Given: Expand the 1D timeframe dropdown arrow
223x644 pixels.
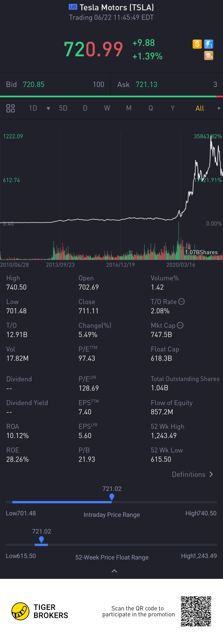Looking at the screenshot, I should click(48, 108).
